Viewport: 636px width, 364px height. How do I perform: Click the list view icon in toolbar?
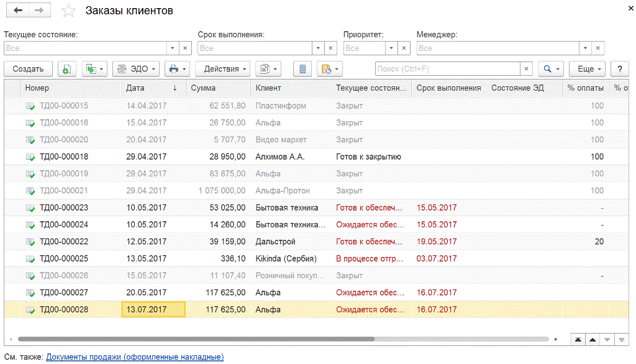(x=302, y=69)
